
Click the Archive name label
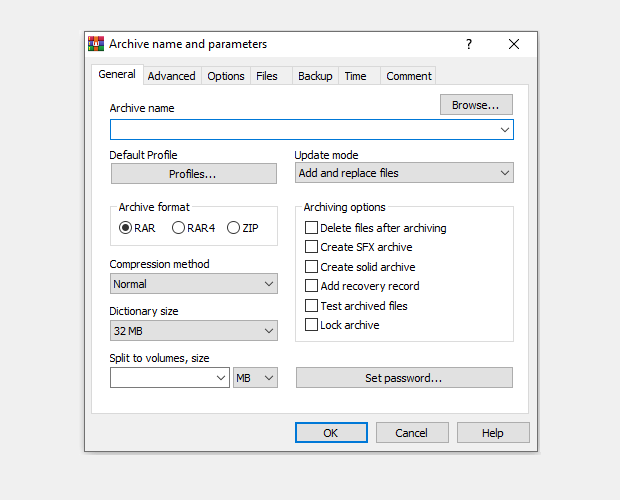(x=142, y=108)
